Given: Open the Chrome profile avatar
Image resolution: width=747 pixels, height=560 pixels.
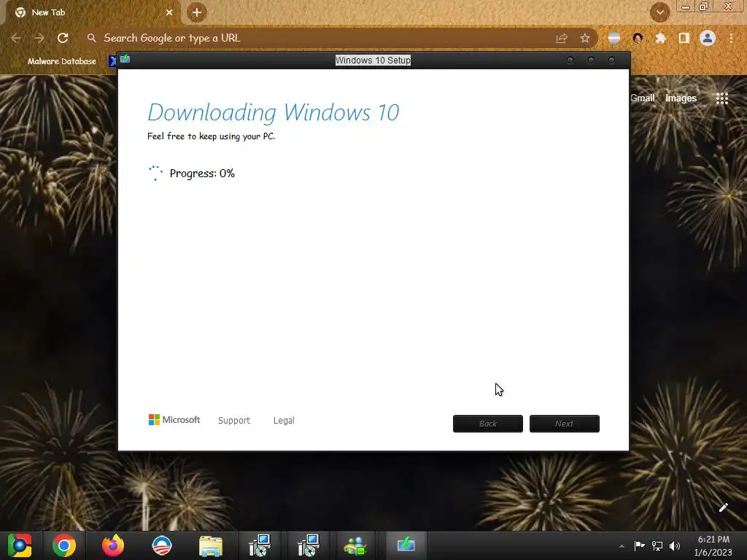Looking at the screenshot, I should tap(708, 38).
